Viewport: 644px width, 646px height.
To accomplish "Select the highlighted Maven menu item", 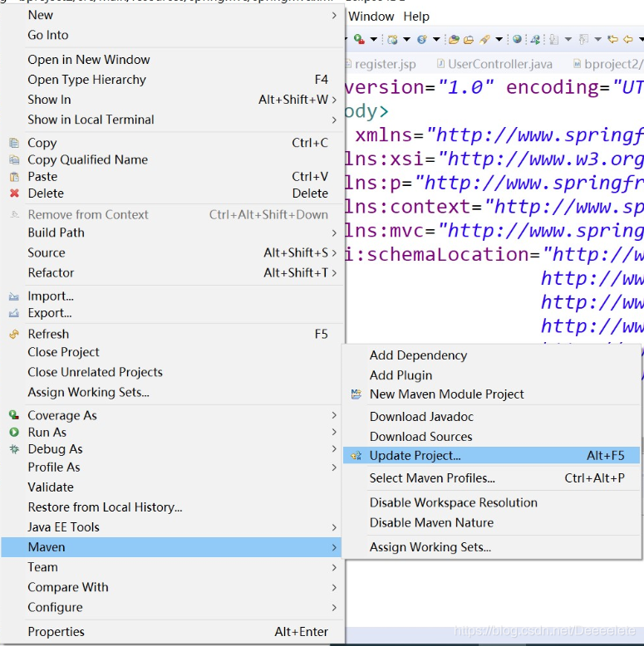I will tap(171, 547).
